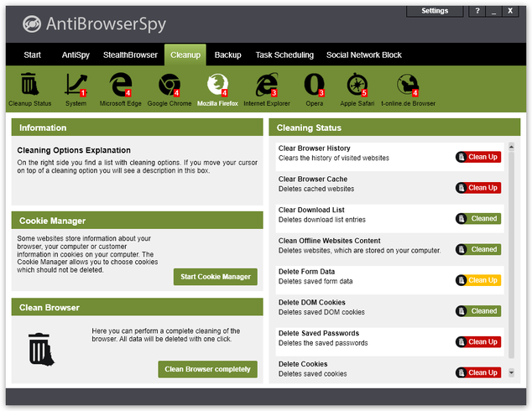The height and width of the screenshot is (411, 532).
Task: Open the Settings button
Action: coord(435,11)
